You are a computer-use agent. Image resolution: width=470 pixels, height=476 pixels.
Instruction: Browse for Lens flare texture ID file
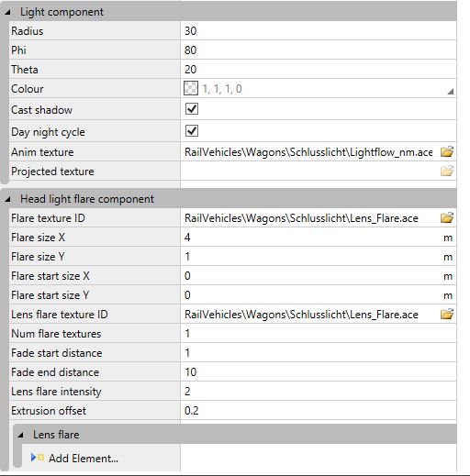pos(447,314)
